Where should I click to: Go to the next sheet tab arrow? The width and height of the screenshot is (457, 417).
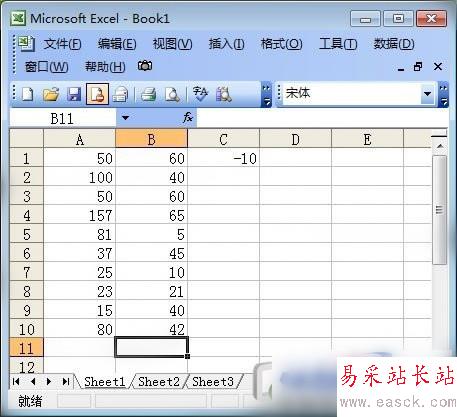[x=49, y=381]
